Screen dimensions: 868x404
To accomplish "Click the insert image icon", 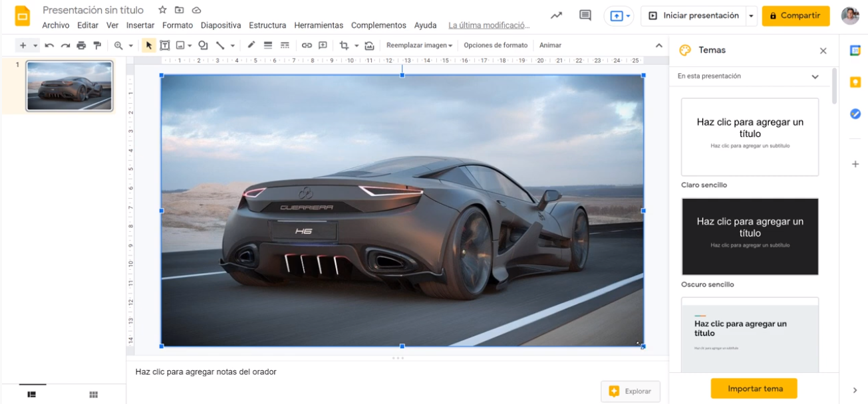I will coord(180,45).
